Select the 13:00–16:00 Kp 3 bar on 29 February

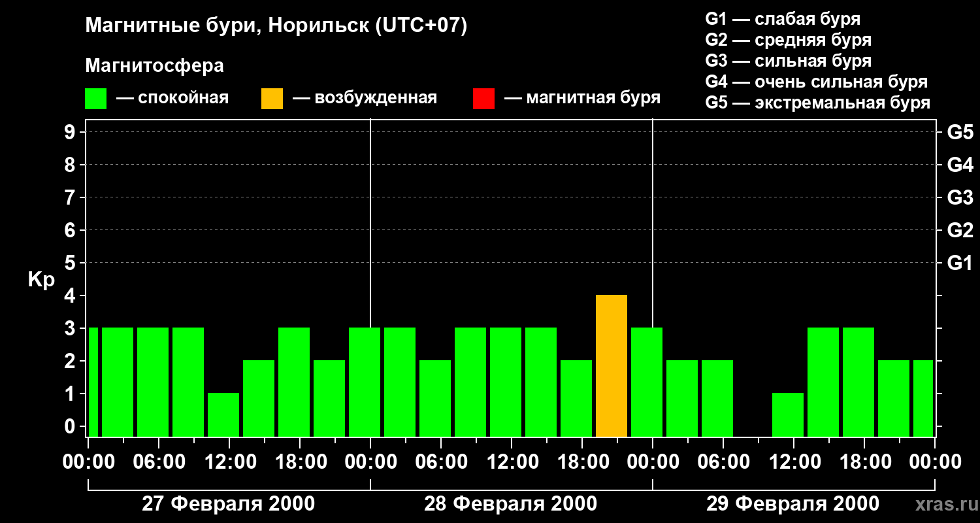pyautogui.click(x=823, y=382)
